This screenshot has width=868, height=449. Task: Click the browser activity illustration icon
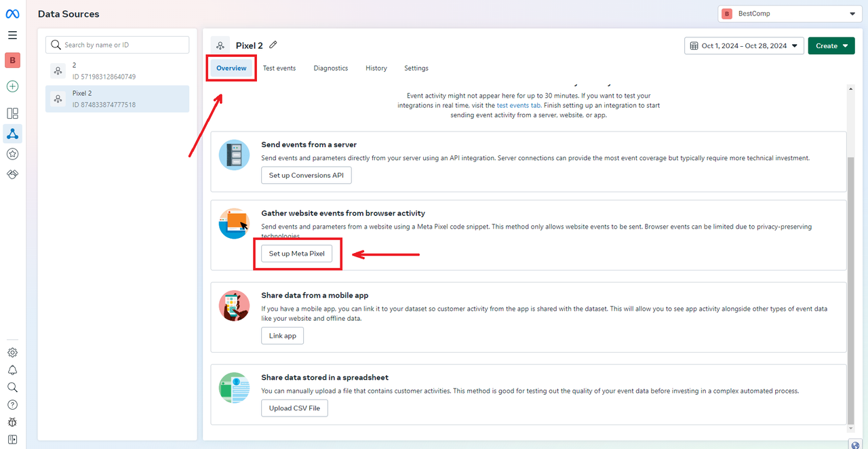tap(234, 224)
